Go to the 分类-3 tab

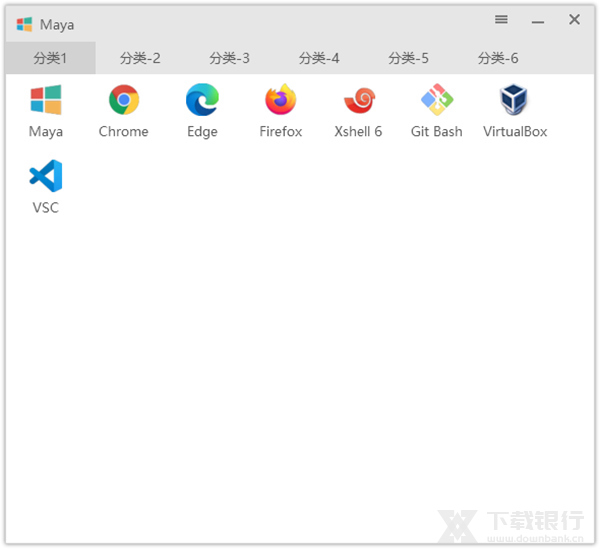pyautogui.click(x=229, y=58)
